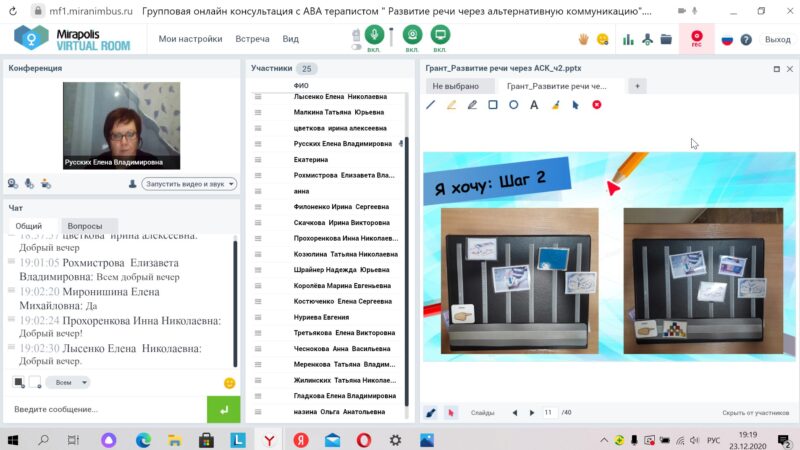The image size is (800, 450).
Task: Open Windows Start menu
Action: click(x=13, y=440)
